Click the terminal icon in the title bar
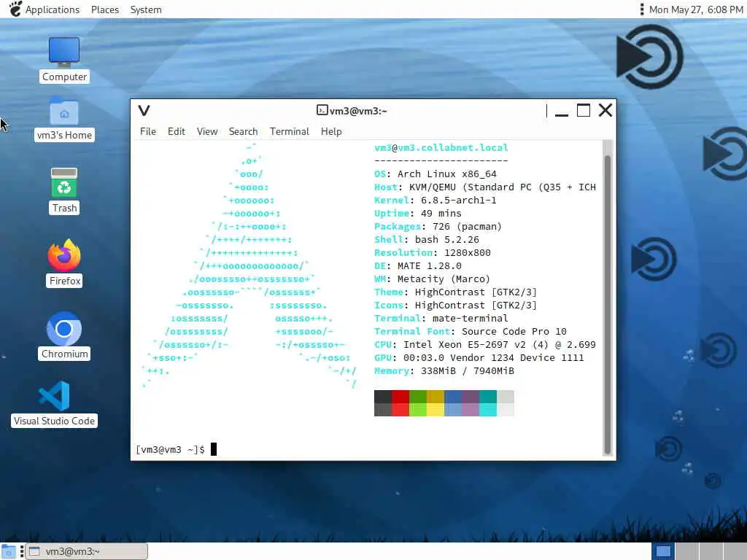Viewport: 747px width, 560px height. [x=322, y=111]
